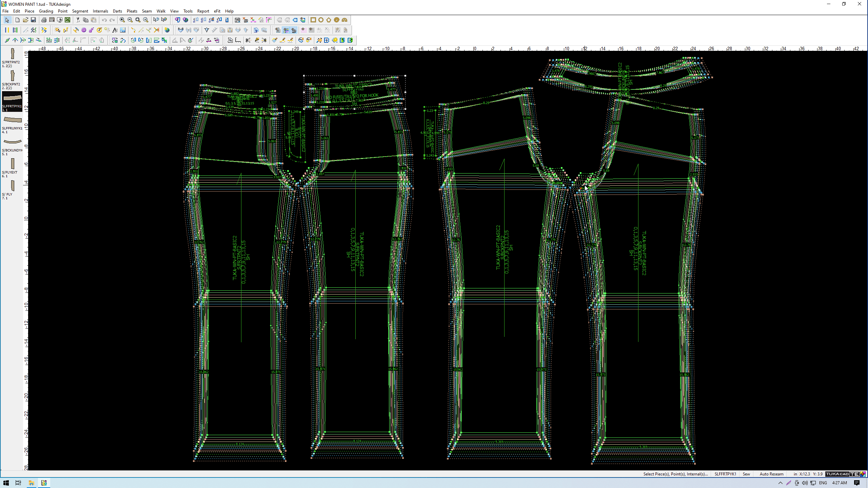The image size is (868, 488).
Task: Toggle the 'in' units indicator
Action: point(795,474)
